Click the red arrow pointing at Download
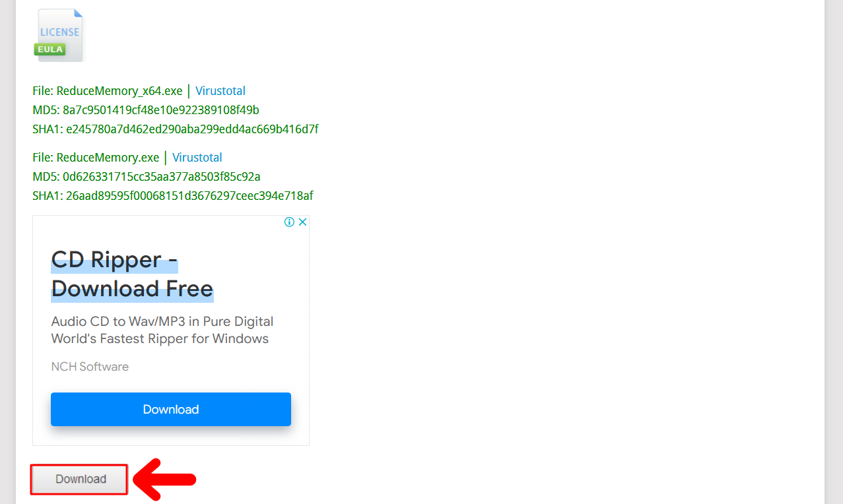Viewport: 843px width, 504px height. [x=164, y=480]
